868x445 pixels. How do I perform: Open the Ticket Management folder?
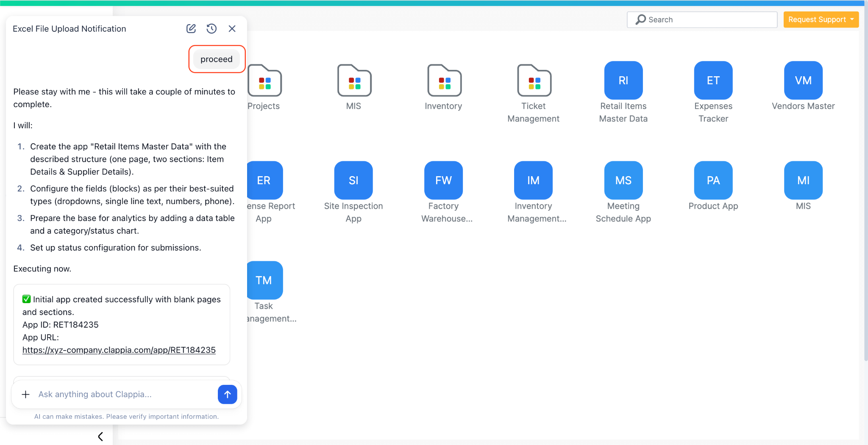point(534,80)
